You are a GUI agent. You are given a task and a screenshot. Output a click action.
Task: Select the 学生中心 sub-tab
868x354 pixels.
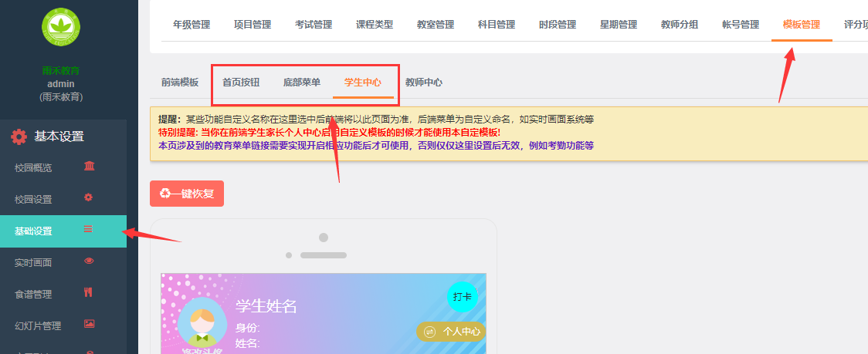363,83
